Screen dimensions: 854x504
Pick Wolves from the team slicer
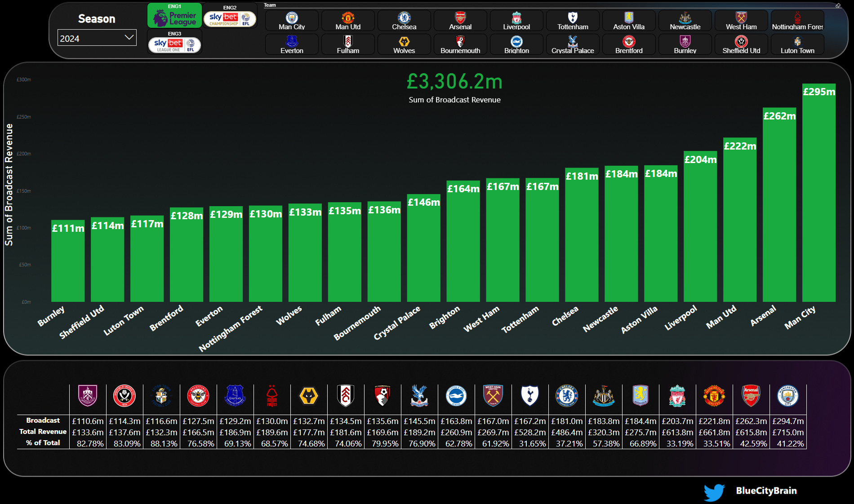click(x=404, y=44)
